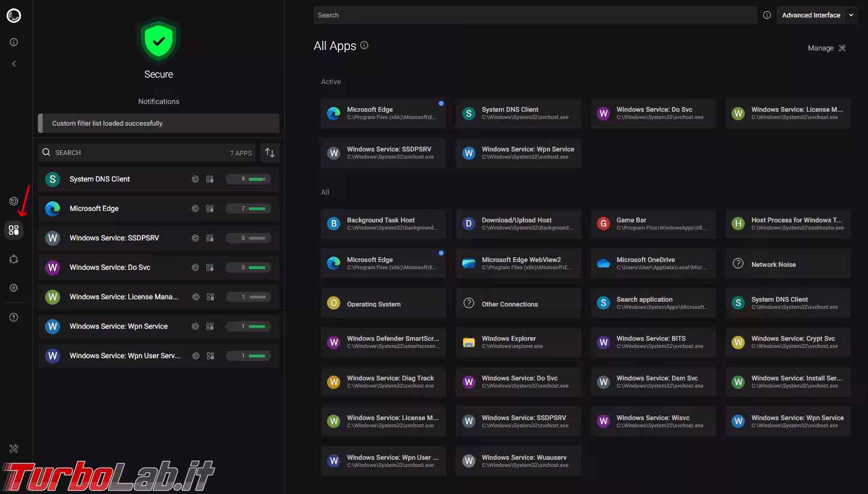Open the SPN network icon in sidebar

(x=14, y=259)
